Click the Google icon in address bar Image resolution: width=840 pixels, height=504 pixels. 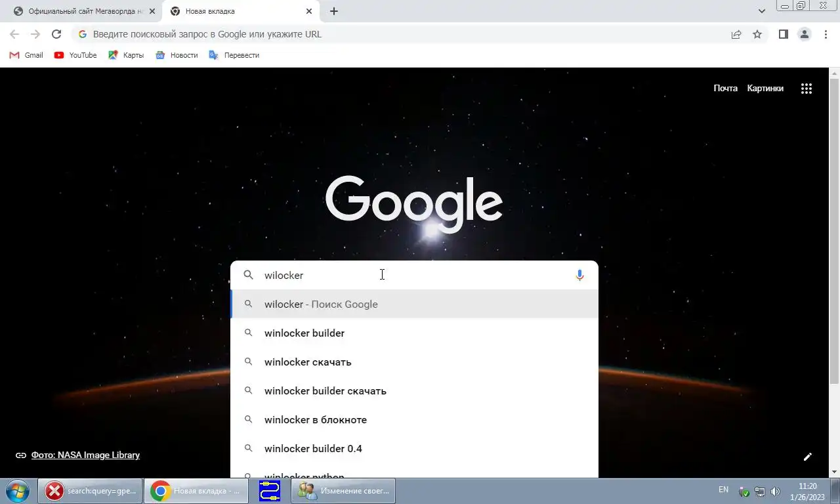coord(83,34)
